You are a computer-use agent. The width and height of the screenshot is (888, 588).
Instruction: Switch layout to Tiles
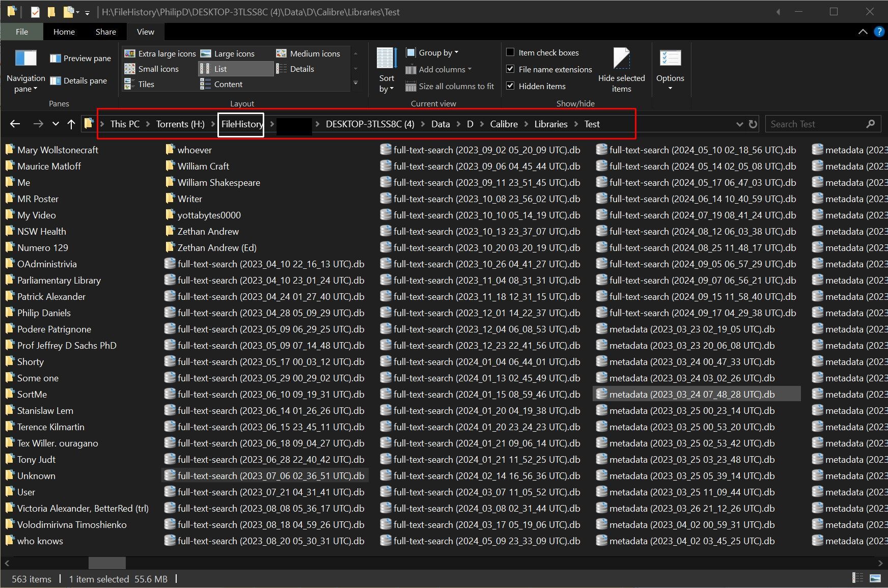[140, 84]
